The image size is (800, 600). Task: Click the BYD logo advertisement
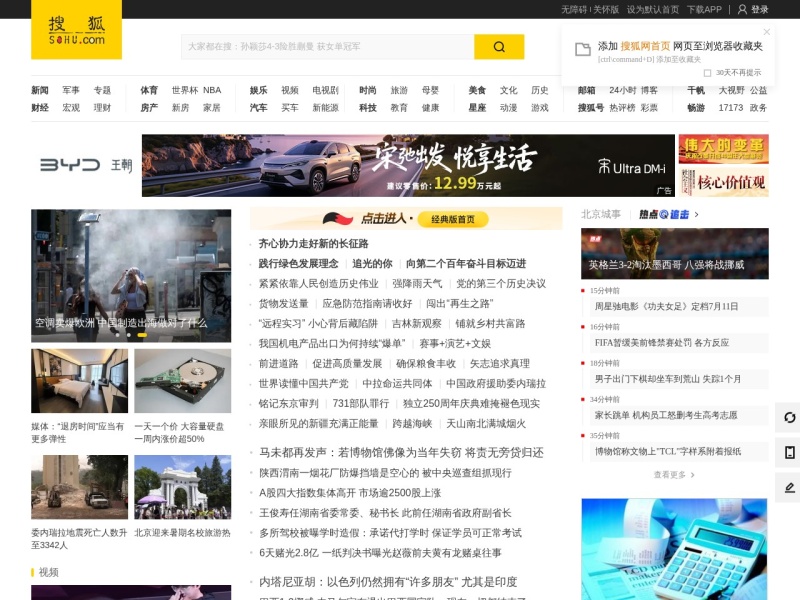coord(86,165)
